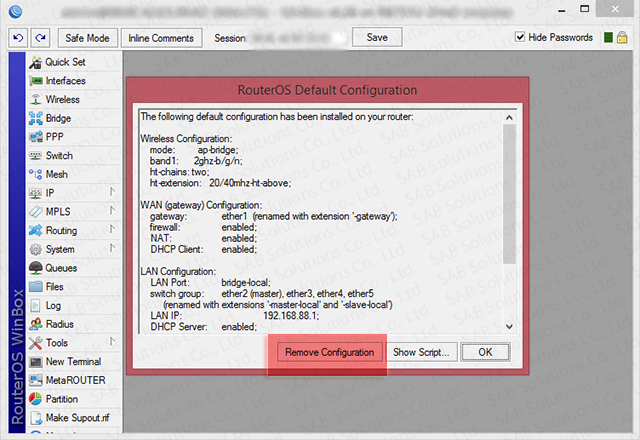Click OK in Default Configuration dialog
Viewport: 640px width, 440px height.
pyautogui.click(x=485, y=352)
